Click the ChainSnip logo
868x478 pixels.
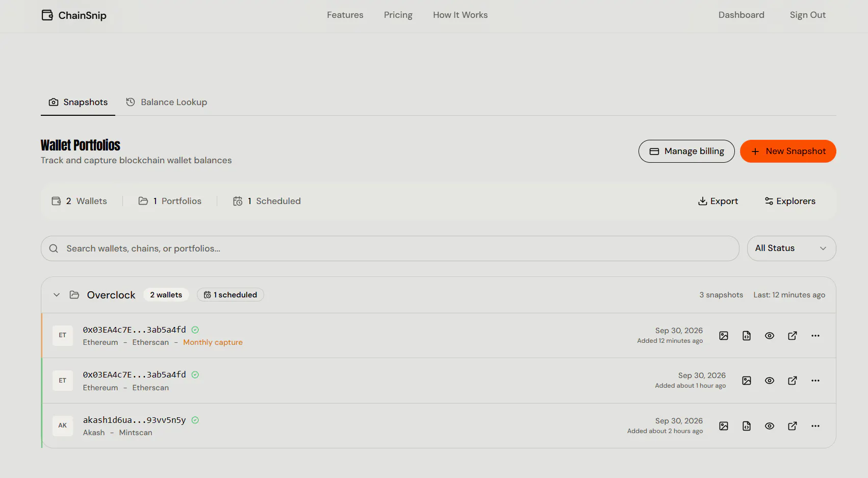[x=74, y=15]
